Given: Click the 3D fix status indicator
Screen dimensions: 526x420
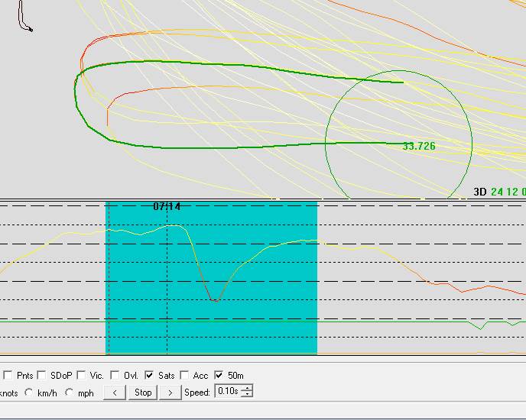Looking at the screenshot, I should 479,192.
